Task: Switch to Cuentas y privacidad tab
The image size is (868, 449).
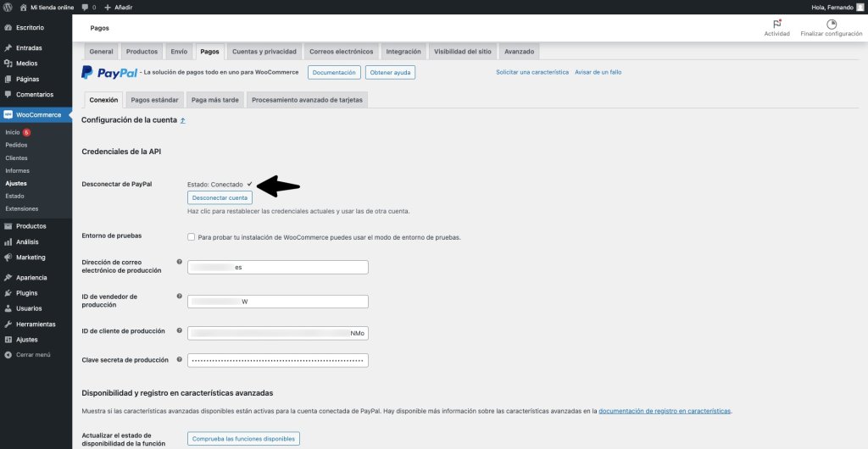Action: coord(264,52)
